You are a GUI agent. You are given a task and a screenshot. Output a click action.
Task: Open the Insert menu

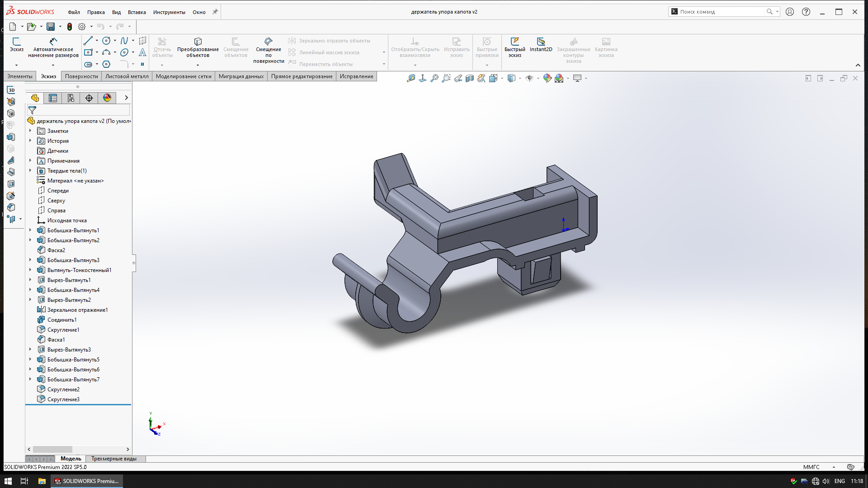(137, 12)
